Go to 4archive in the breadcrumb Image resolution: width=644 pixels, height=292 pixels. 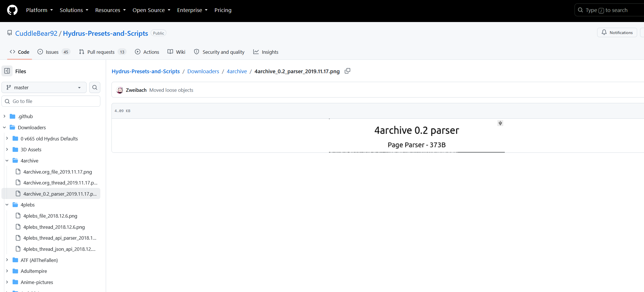[237, 71]
